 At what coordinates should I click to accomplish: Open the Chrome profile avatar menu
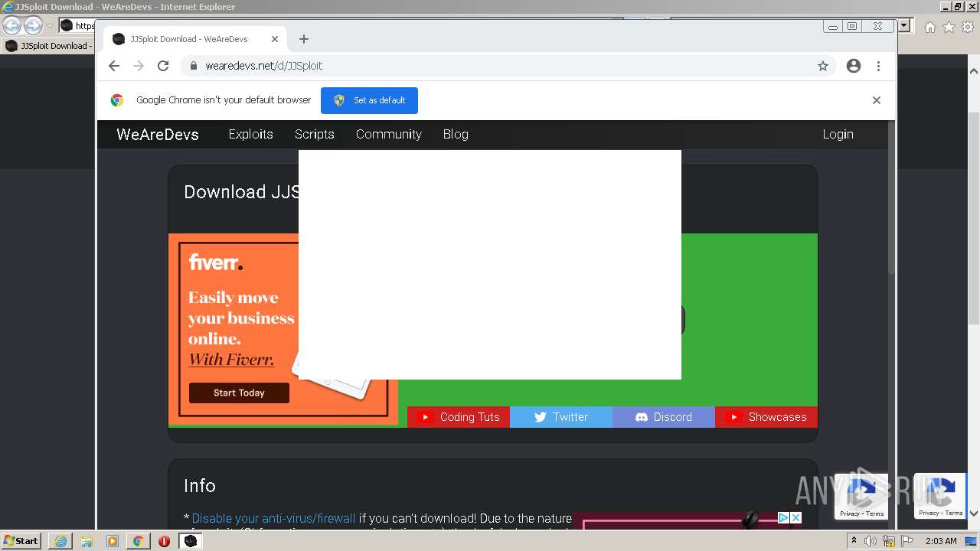[854, 66]
